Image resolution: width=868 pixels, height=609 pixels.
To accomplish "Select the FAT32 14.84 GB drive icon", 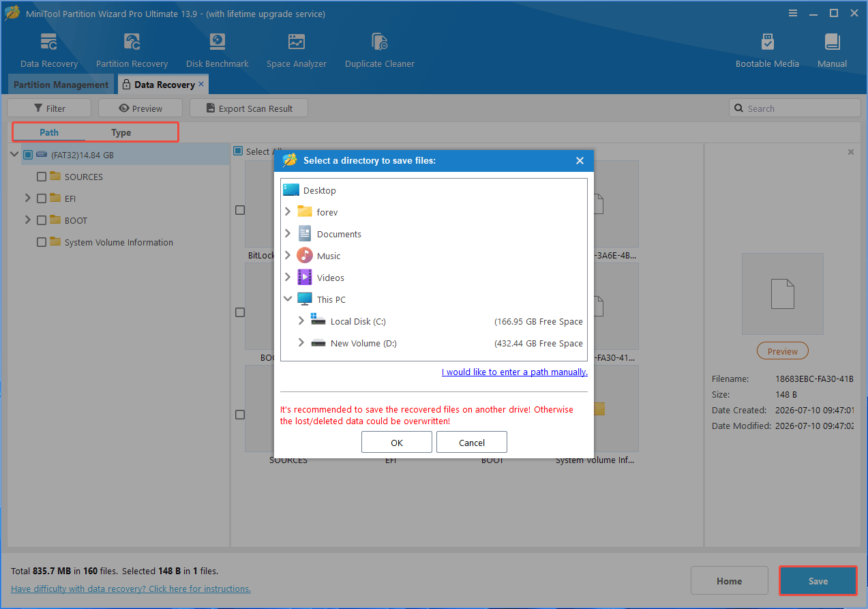I will pyautogui.click(x=42, y=155).
